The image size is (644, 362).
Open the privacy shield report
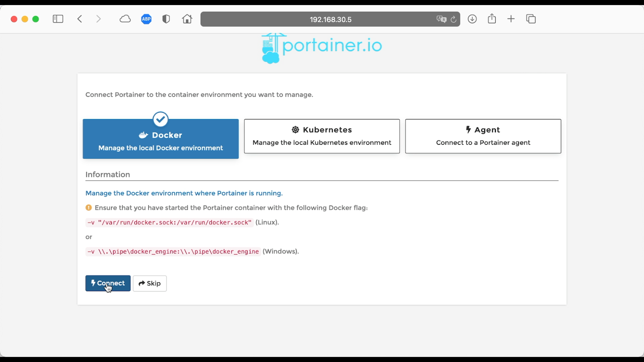click(x=166, y=19)
